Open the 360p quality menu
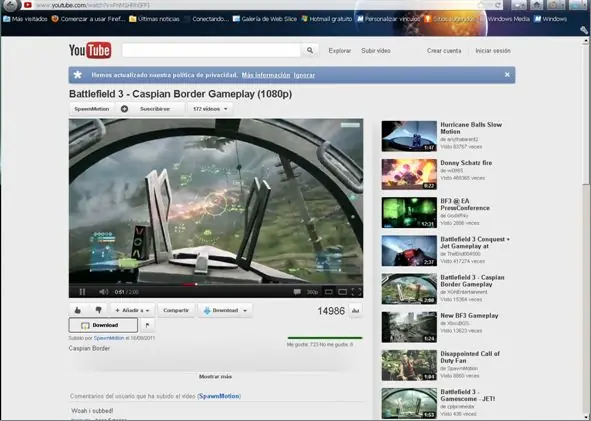 (312, 292)
